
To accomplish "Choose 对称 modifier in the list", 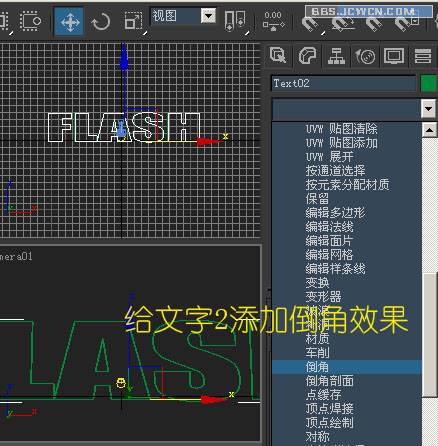I will (317, 437).
